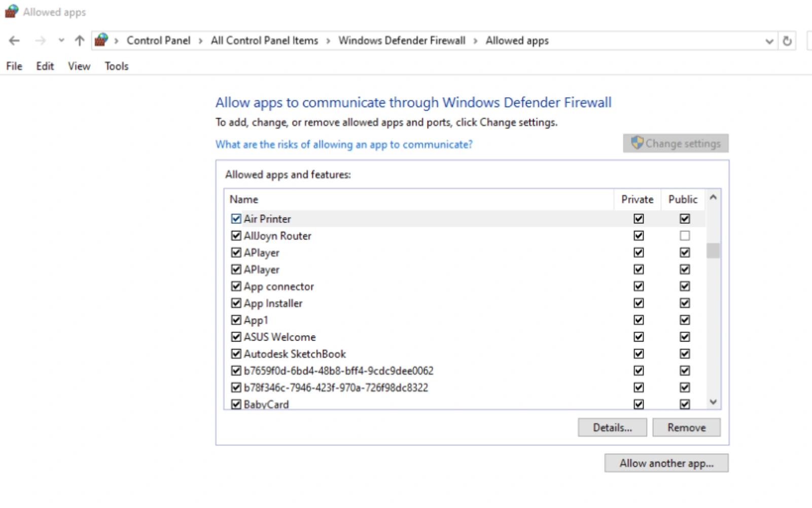Click the Forward navigation arrow
Image resolution: width=812 pixels, height=508 pixels.
(x=41, y=41)
